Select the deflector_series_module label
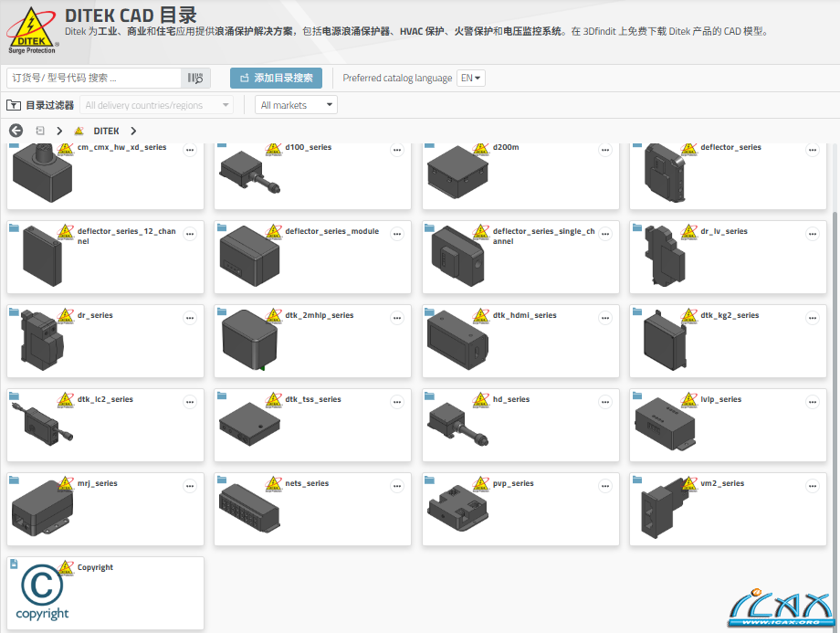Screen dimensions: 840x633 pyautogui.click(x=331, y=231)
